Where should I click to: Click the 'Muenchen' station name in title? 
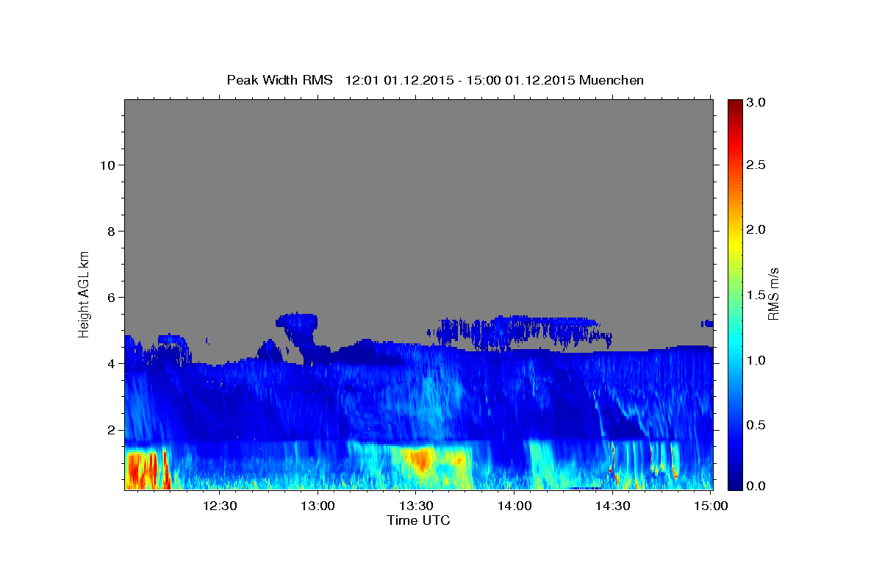coord(612,80)
